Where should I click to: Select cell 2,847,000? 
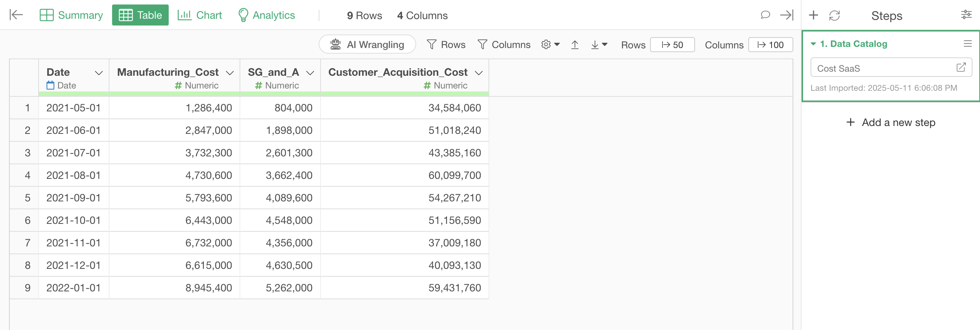pyautogui.click(x=175, y=130)
